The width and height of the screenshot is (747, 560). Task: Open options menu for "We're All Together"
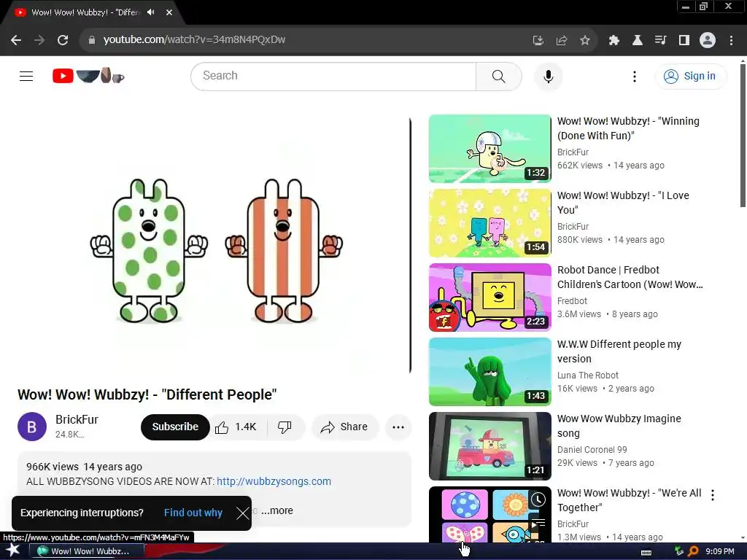[x=713, y=495]
